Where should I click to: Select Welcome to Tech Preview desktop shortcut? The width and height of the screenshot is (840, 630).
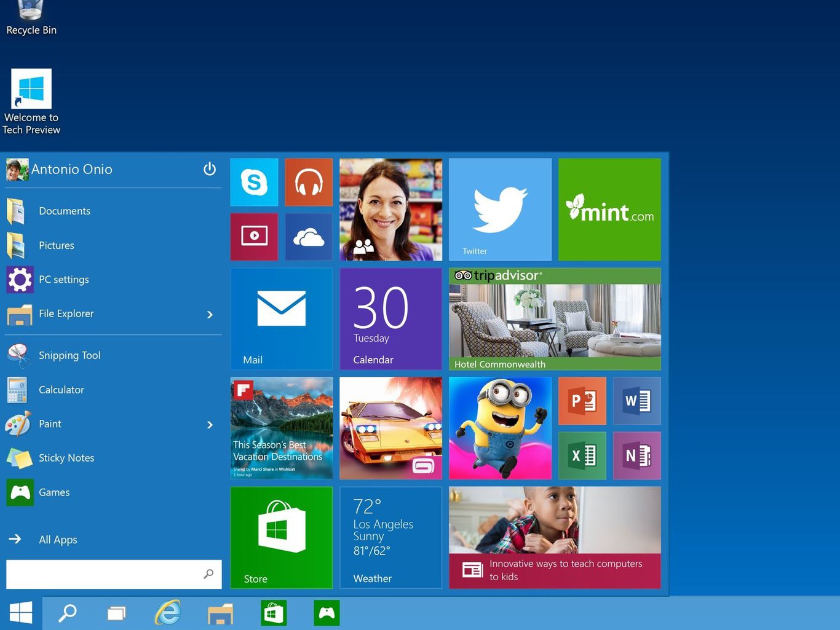(31, 102)
